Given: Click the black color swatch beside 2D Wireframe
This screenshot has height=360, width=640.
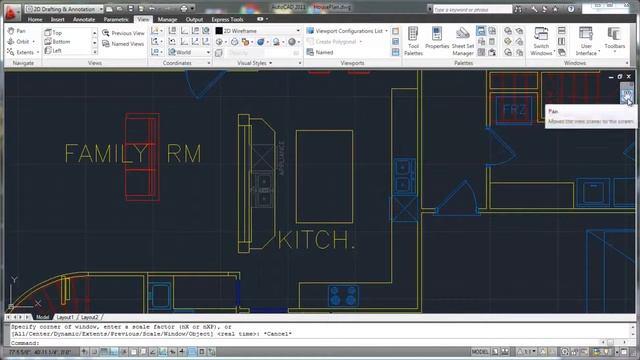Looking at the screenshot, I should point(219,31).
